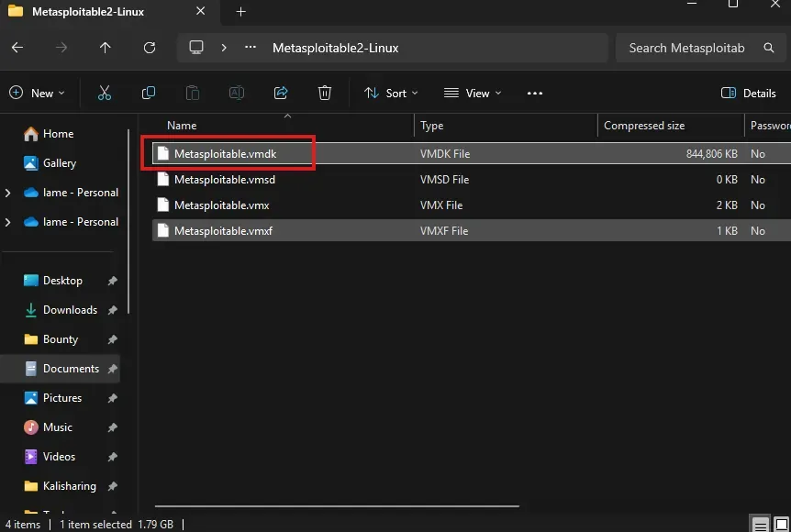
Task: Go back with the back arrow
Action: [x=17, y=48]
